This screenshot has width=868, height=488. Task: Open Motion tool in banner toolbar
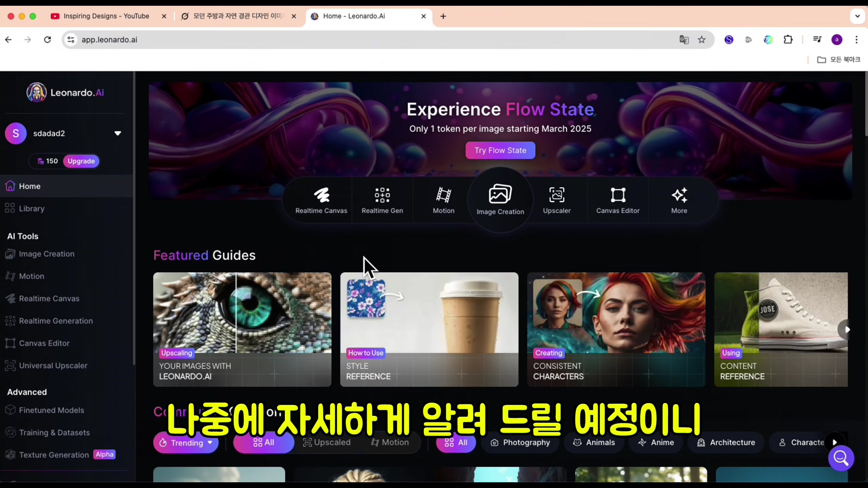click(x=443, y=200)
